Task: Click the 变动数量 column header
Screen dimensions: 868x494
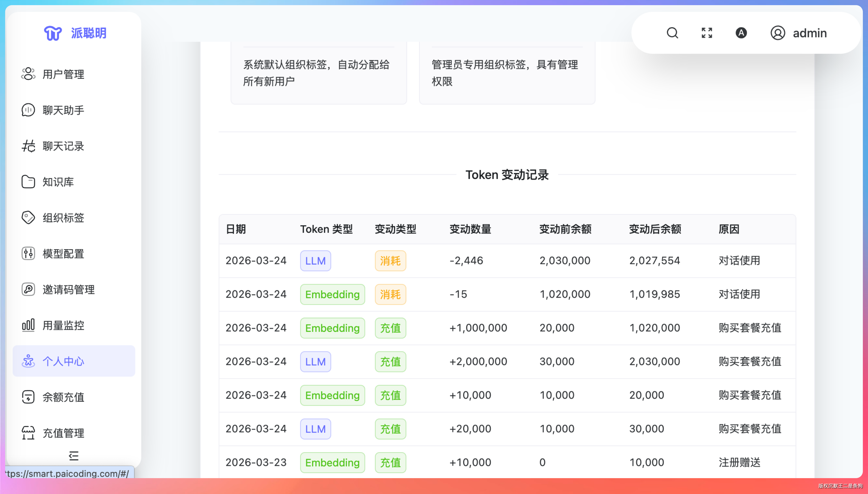Action: (x=470, y=229)
